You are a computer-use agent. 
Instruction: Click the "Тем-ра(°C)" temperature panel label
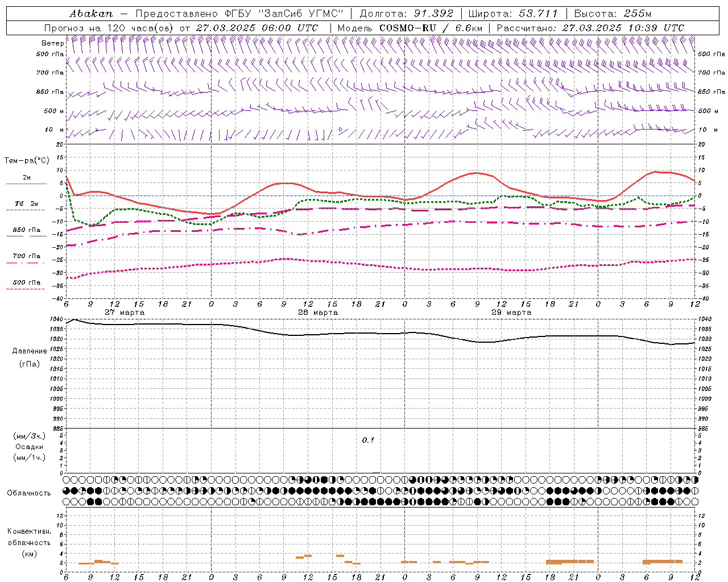(27, 161)
